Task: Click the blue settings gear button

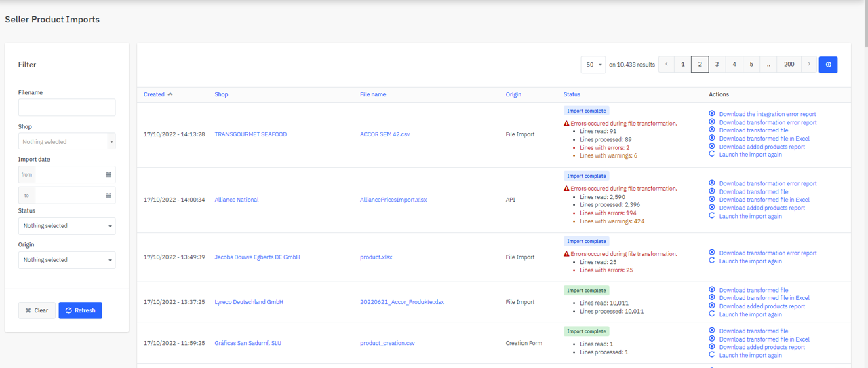Action: pyautogui.click(x=828, y=65)
